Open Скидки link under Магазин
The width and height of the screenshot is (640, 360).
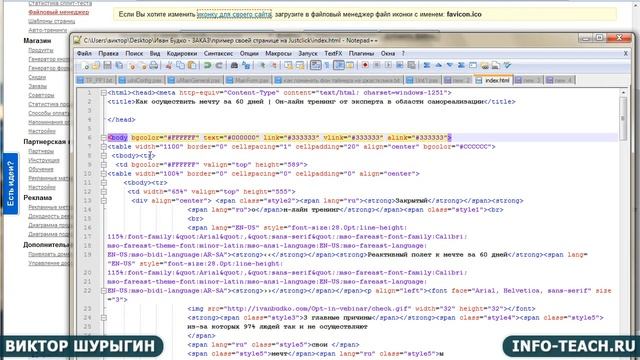(x=37, y=77)
